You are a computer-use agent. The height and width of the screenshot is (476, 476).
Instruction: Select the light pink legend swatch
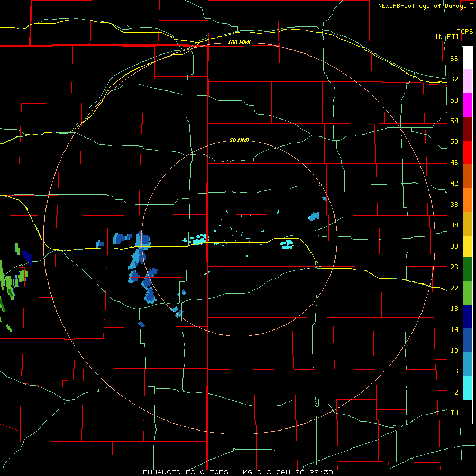click(x=467, y=81)
